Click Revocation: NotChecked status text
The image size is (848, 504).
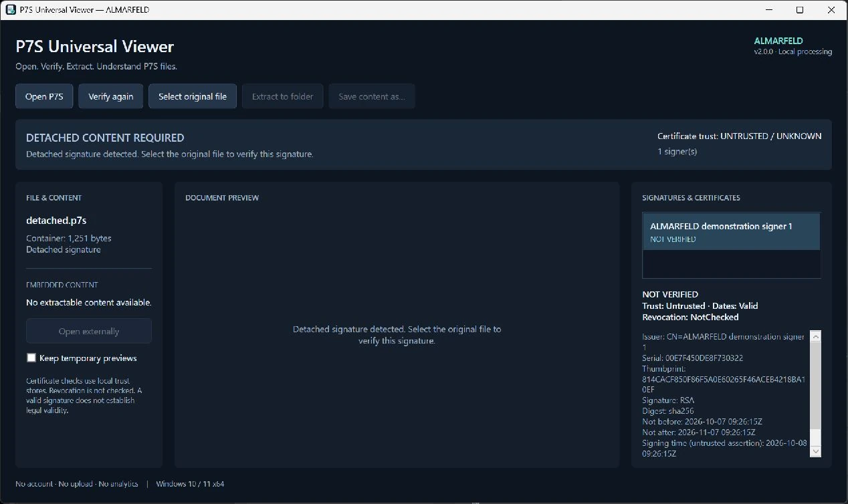point(690,317)
